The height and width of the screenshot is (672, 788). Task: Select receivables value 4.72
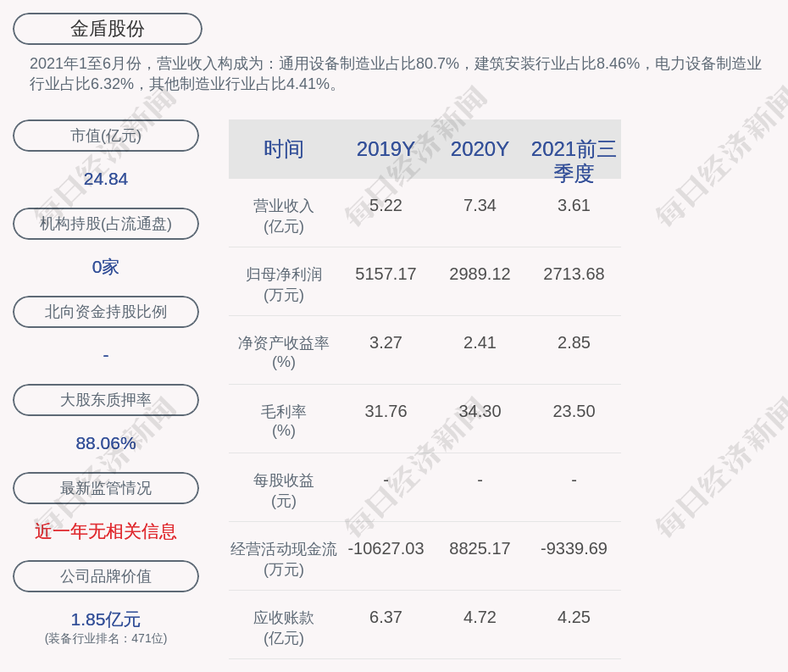[480, 617]
